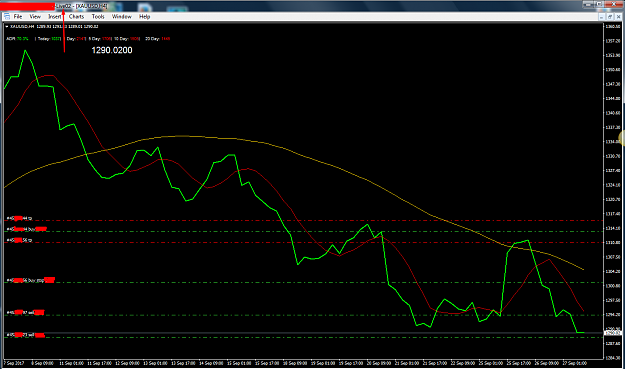Click the 27 Sep 01:00 time axis label
The width and height of the screenshot is (625, 369).
pos(574,363)
